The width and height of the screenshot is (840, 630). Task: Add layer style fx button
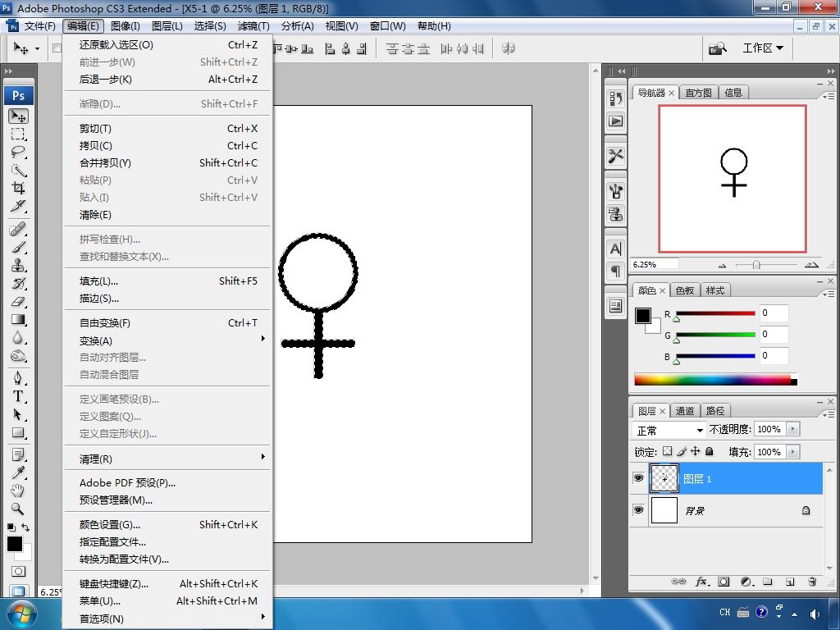click(x=702, y=582)
